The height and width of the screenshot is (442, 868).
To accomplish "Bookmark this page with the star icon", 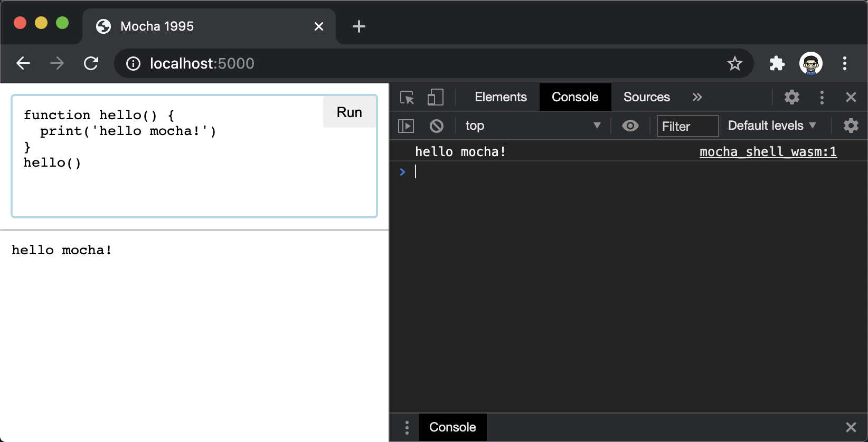I will point(734,64).
